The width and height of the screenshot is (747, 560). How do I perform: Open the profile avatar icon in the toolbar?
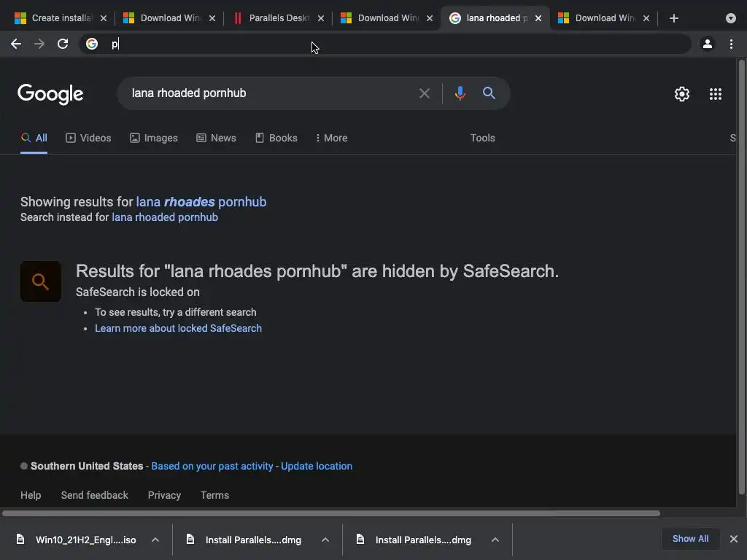click(708, 44)
